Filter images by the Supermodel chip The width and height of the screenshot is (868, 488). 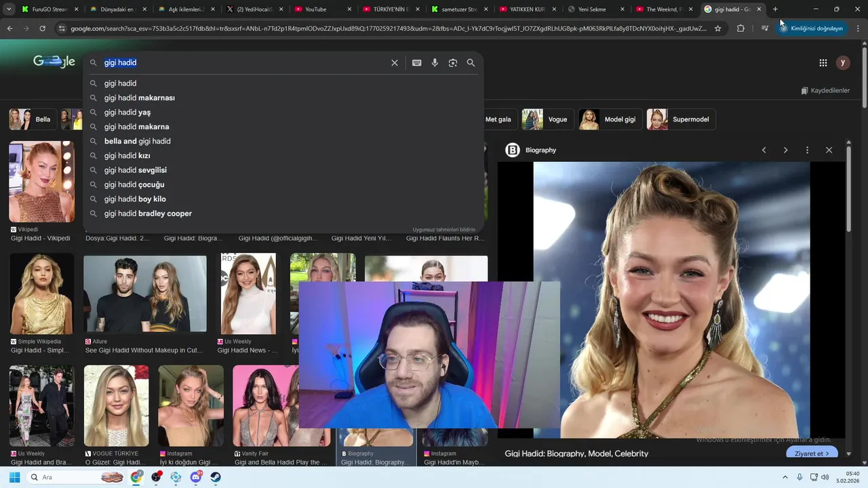[680, 119]
